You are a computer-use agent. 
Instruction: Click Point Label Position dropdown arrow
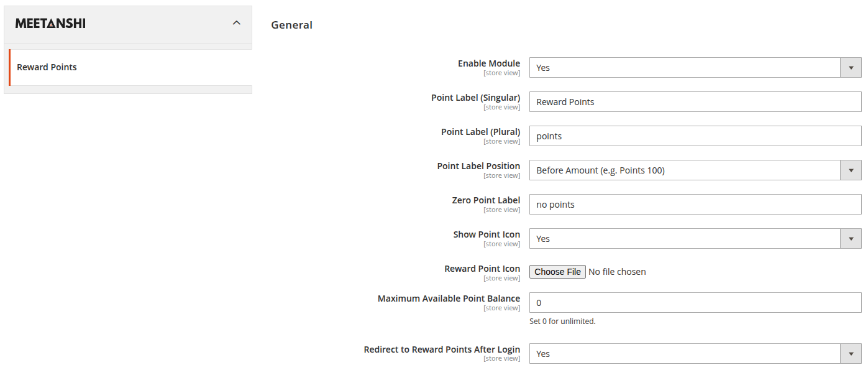pos(851,170)
